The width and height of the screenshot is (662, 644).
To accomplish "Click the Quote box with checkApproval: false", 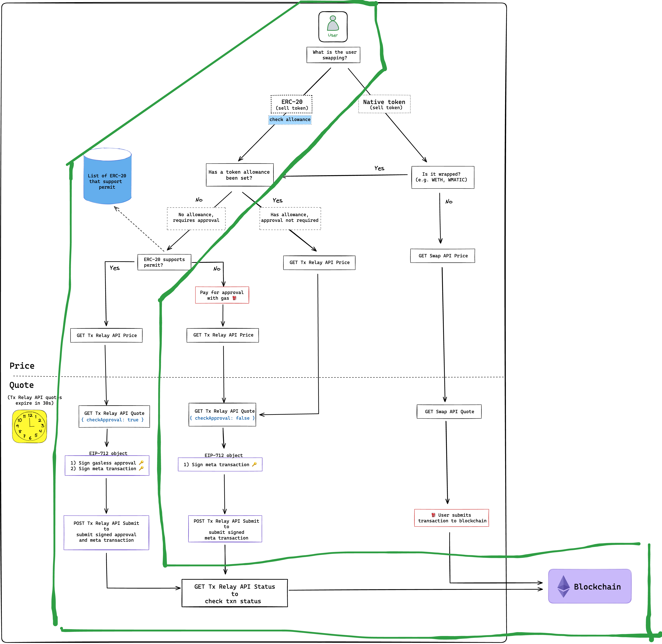I will coord(222,414).
